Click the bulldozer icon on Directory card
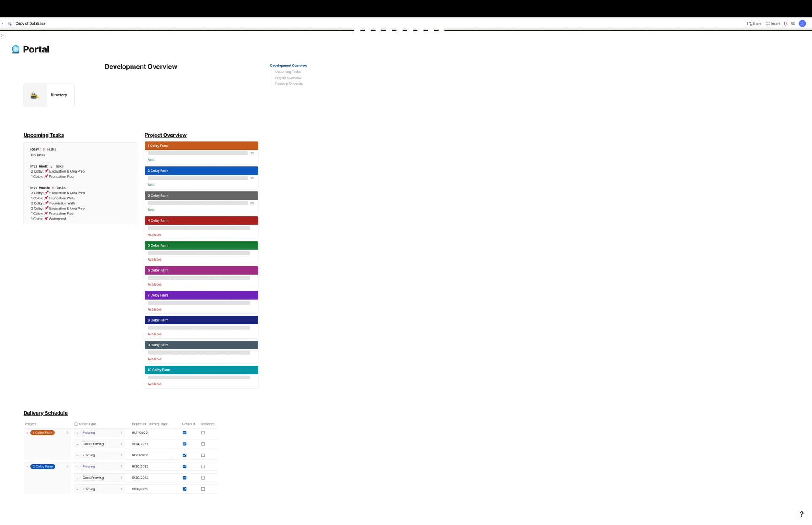The width and height of the screenshot is (812, 525). click(x=35, y=96)
